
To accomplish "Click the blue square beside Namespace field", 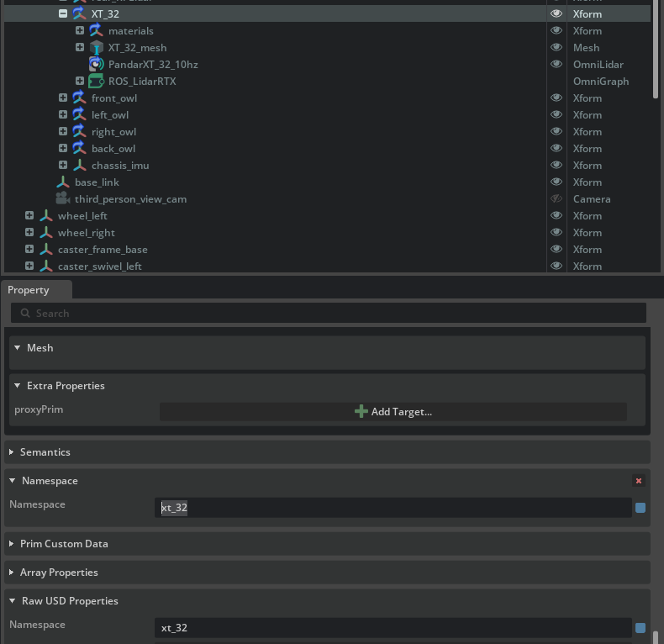I will 640,508.
